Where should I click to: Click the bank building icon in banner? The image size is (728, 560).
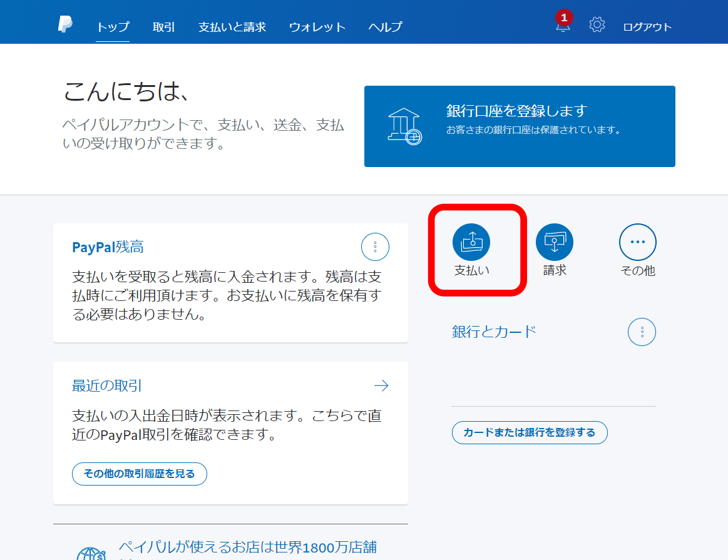(x=404, y=126)
